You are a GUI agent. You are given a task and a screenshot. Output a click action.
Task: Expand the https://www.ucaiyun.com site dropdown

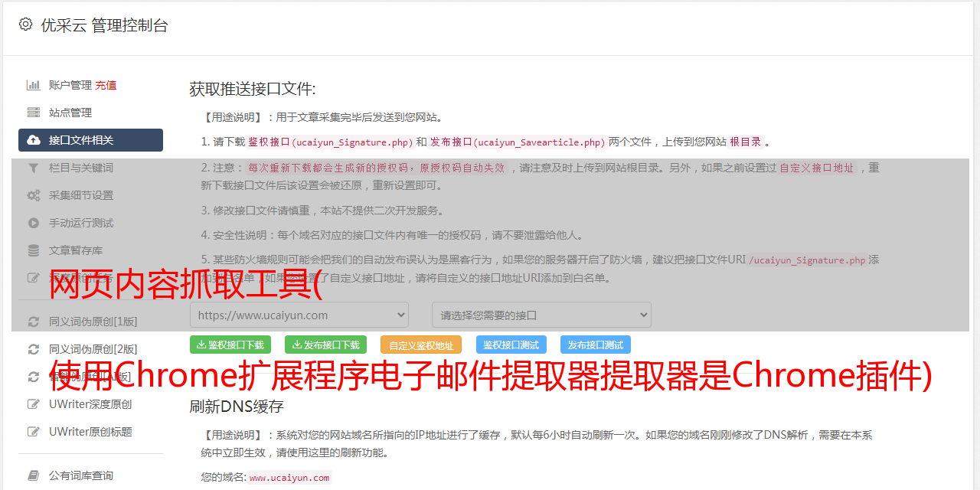point(299,315)
